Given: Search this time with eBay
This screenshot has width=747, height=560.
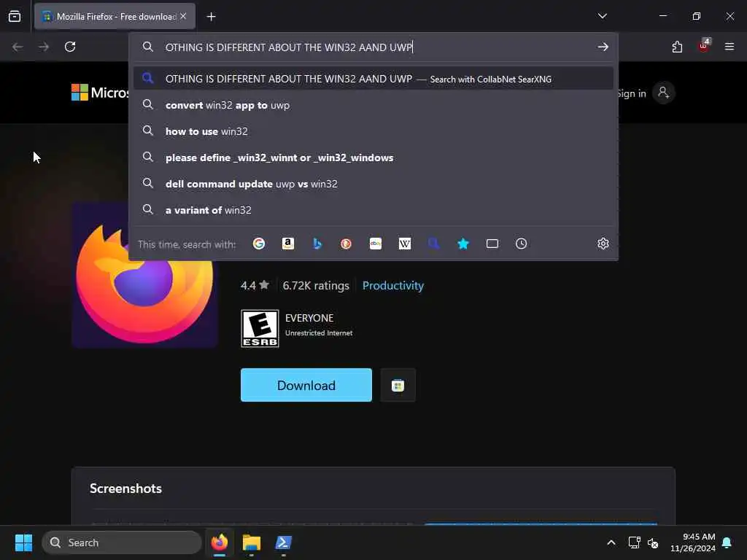Looking at the screenshot, I should (x=376, y=244).
